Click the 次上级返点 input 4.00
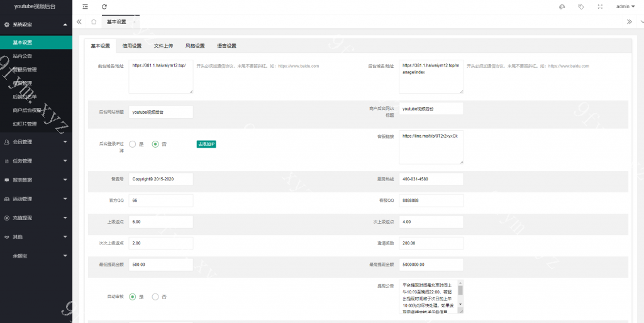Screen dimensions: 644x323 [431, 222]
